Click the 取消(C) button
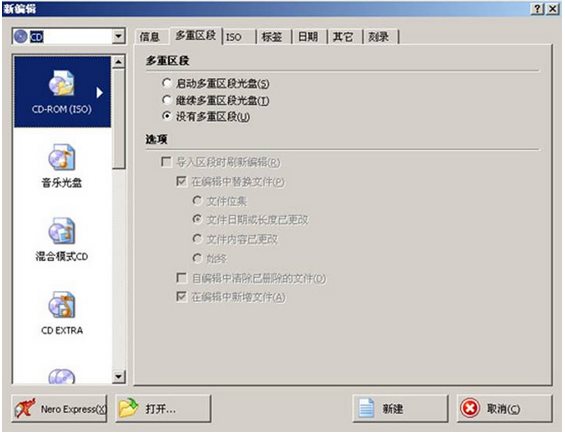Screen dimensions: 565x433 coord(504,409)
